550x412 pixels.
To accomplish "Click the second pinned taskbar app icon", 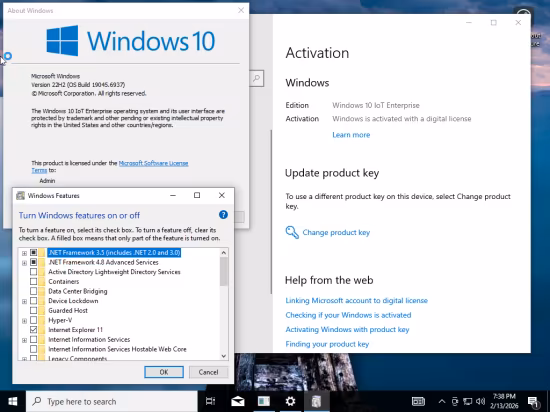I will (264, 401).
